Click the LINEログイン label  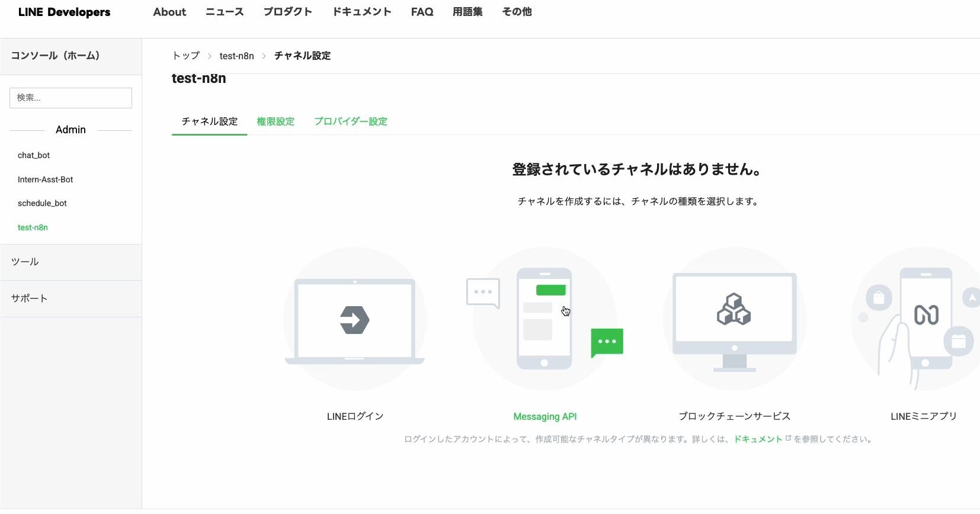pos(355,416)
